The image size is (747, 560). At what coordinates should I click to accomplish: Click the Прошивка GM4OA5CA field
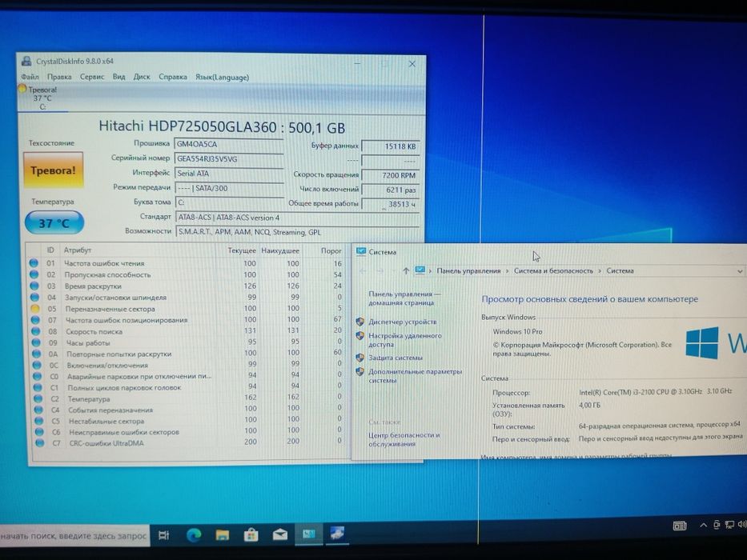tap(229, 144)
